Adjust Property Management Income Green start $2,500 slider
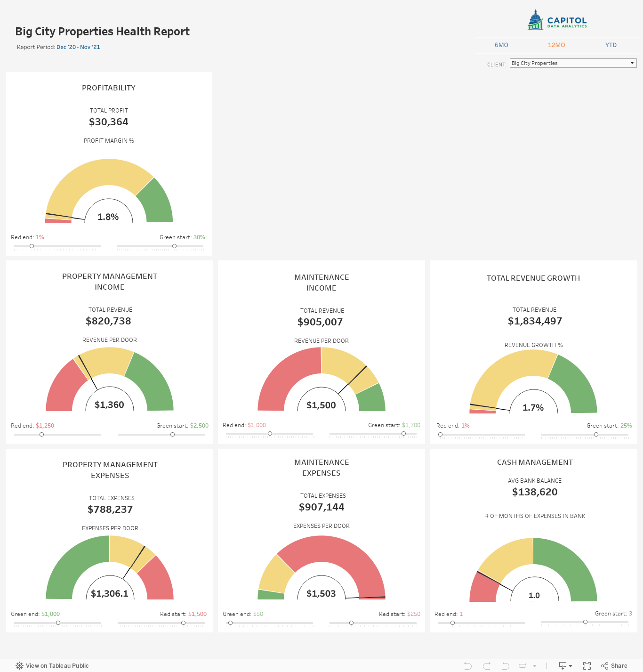This screenshot has width=643, height=672. coord(172,434)
